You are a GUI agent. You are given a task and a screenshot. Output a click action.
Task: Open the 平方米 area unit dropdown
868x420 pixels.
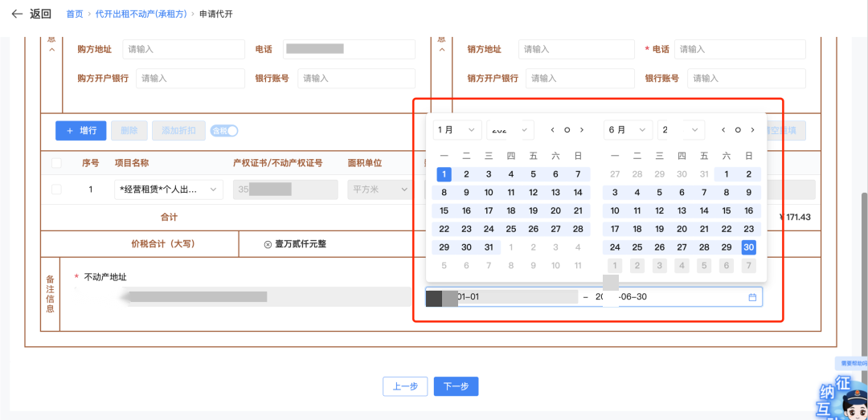tap(380, 190)
